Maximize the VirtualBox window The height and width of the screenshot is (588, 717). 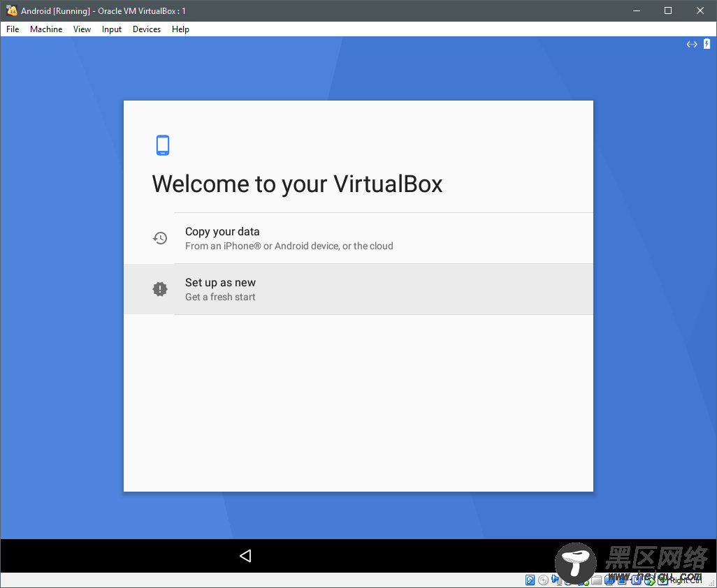coord(668,10)
